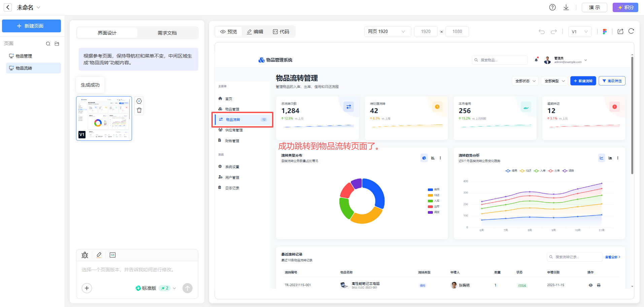Switch to 预览 preview mode
This screenshot has height=307, width=644.
point(229,32)
